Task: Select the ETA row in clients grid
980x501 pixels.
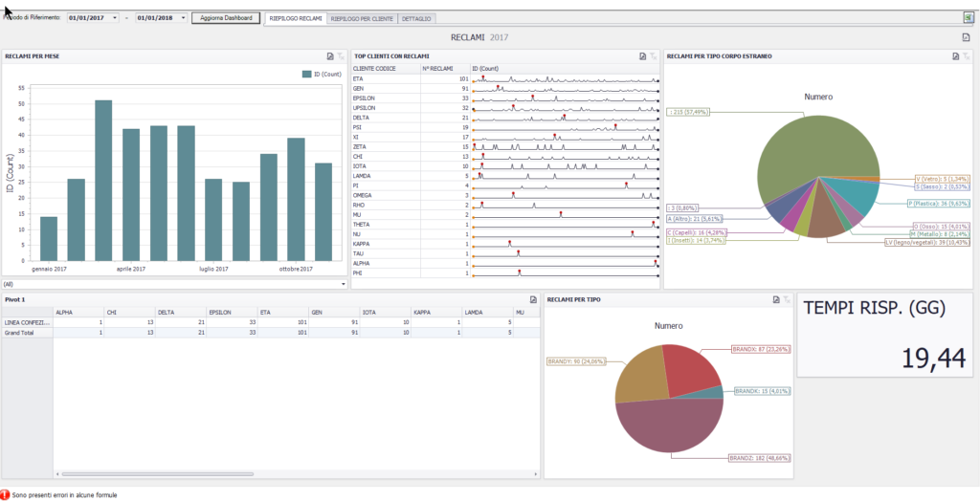Action: [x=505, y=79]
